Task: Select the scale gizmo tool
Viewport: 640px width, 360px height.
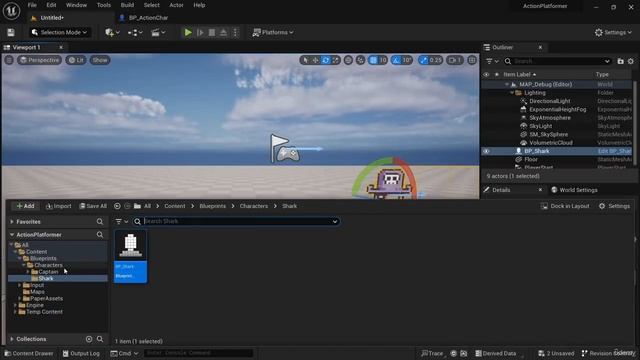Action: pyautogui.click(x=336, y=60)
